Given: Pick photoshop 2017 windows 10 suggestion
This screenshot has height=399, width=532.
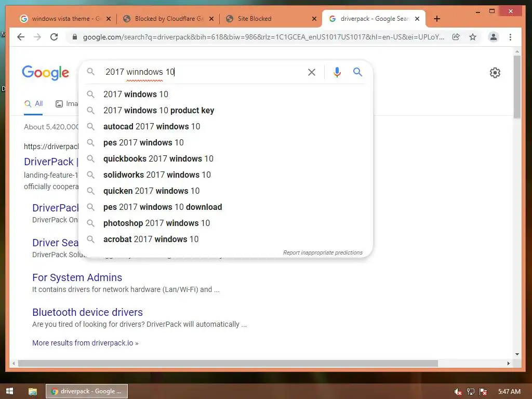Looking at the screenshot, I should (225, 223).
